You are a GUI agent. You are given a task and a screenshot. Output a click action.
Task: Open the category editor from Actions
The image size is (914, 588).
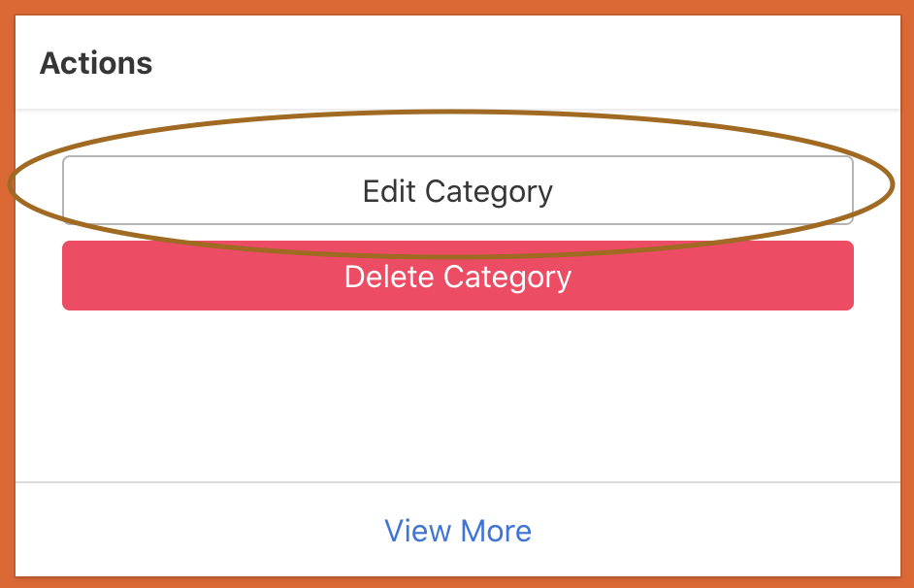click(457, 191)
